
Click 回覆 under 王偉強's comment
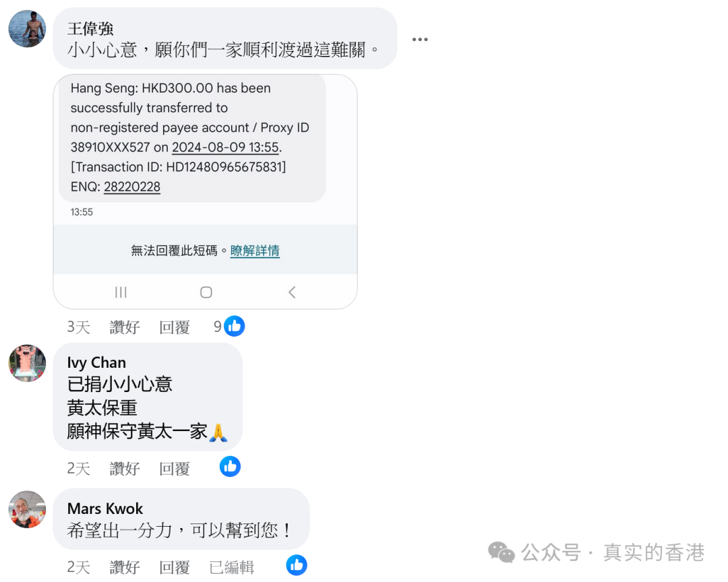click(175, 327)
